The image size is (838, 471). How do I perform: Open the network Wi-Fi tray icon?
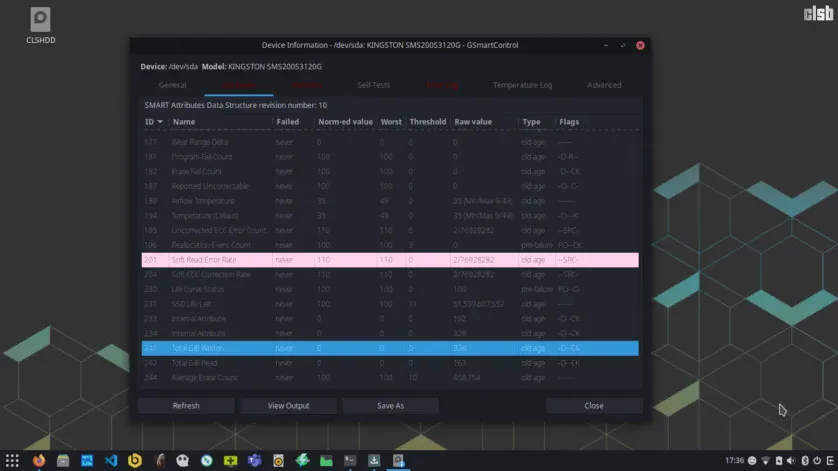point(766,460)
